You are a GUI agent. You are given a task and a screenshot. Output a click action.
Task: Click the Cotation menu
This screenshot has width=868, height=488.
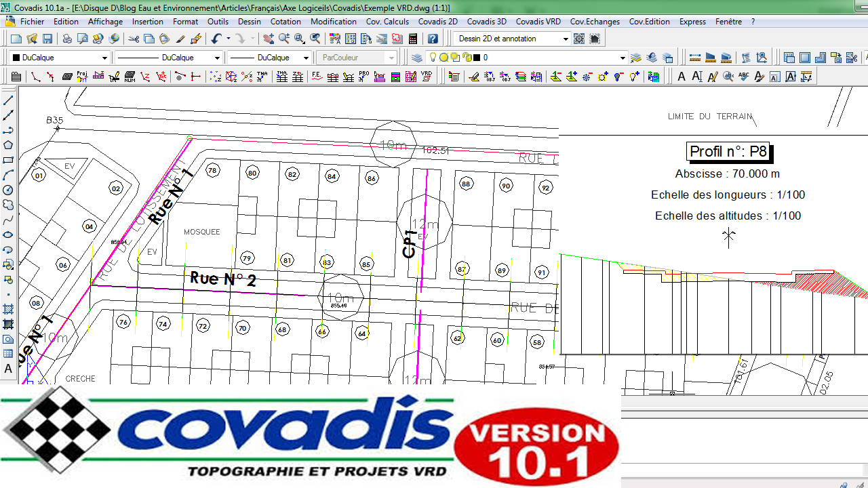point(285,21)
